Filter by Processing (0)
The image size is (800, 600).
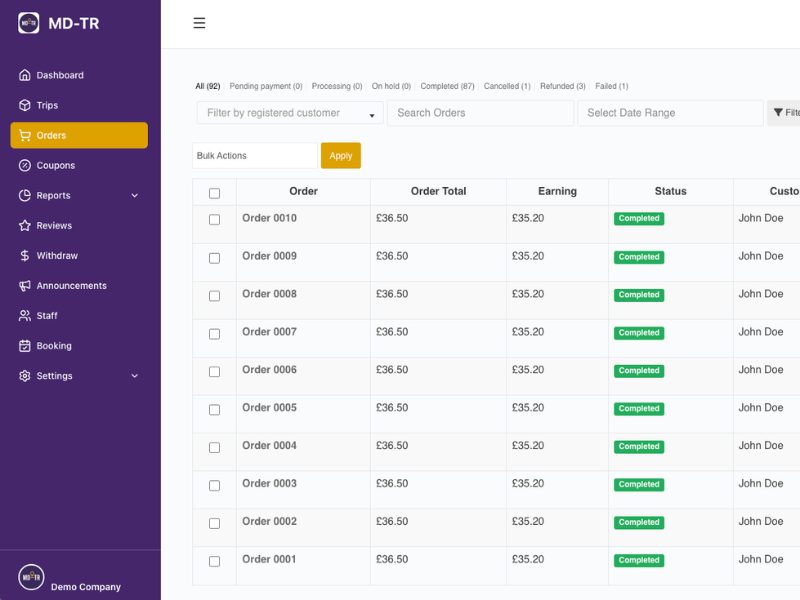[x=337, y=86]
